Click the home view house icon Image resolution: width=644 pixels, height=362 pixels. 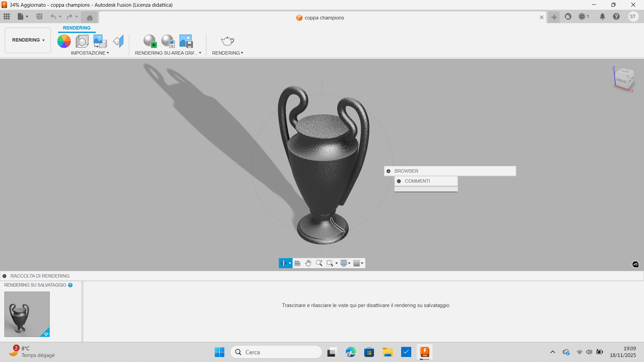(x=89, y=17)
